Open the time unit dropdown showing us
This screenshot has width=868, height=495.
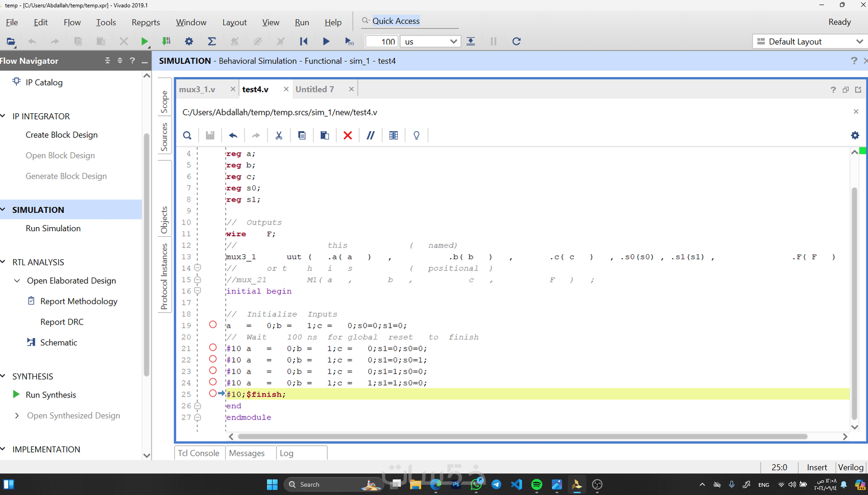coord(430,41)
